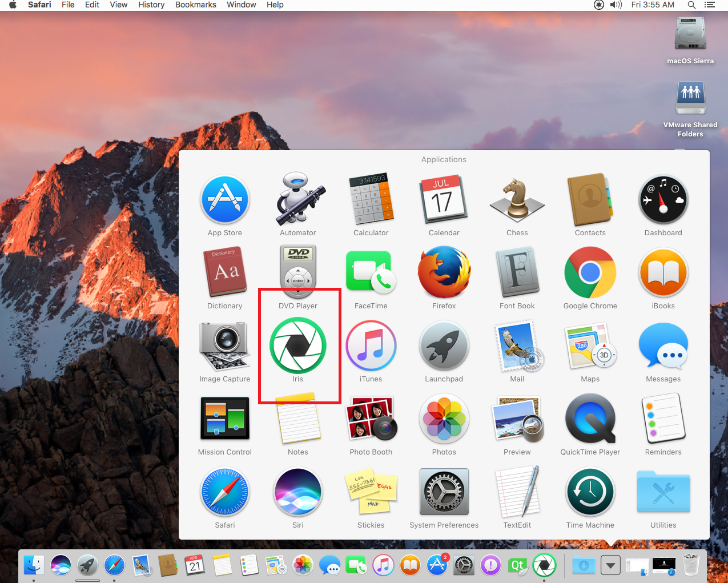Open Stickies in the Applications grid
Screen dimensions: 728x583
pyautogui.click(x=371, y=492)
